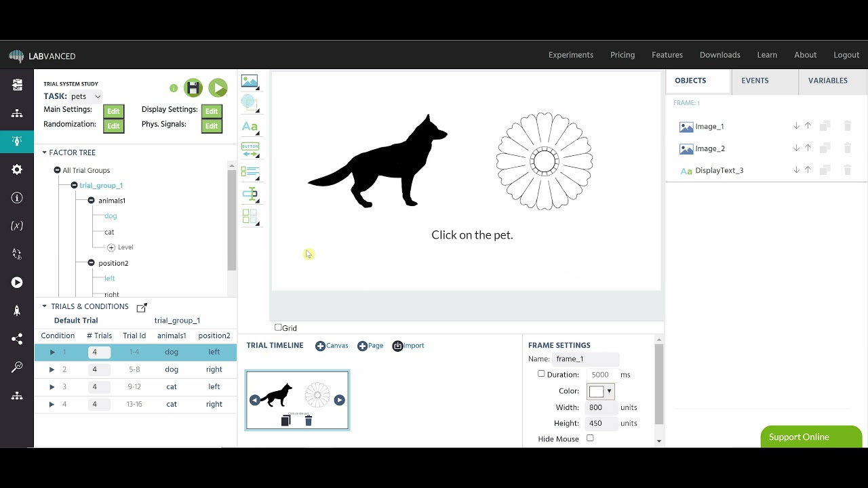Expand condition row 3 arrow

tap(52, 386)
